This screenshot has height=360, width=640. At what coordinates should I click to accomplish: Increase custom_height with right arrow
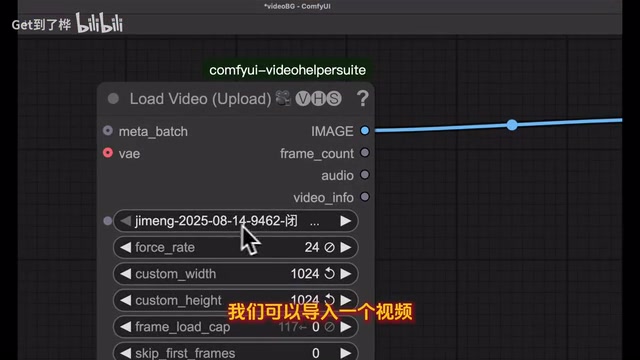(x=346, y=300)
